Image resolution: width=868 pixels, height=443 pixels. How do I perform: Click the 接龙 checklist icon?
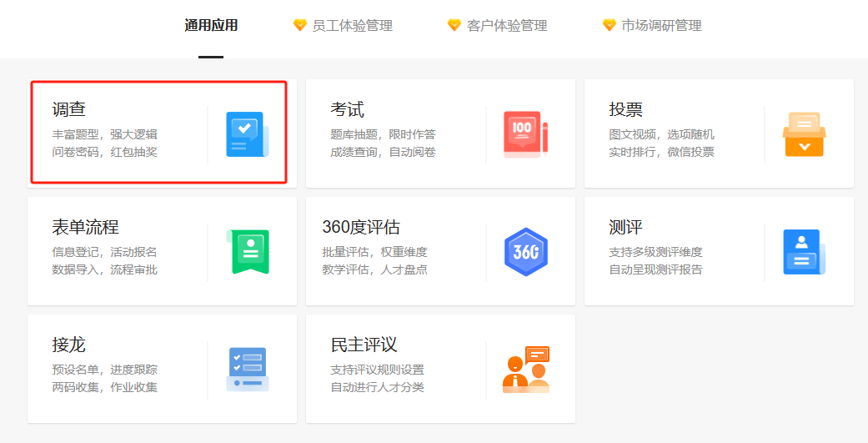point(248,370)
